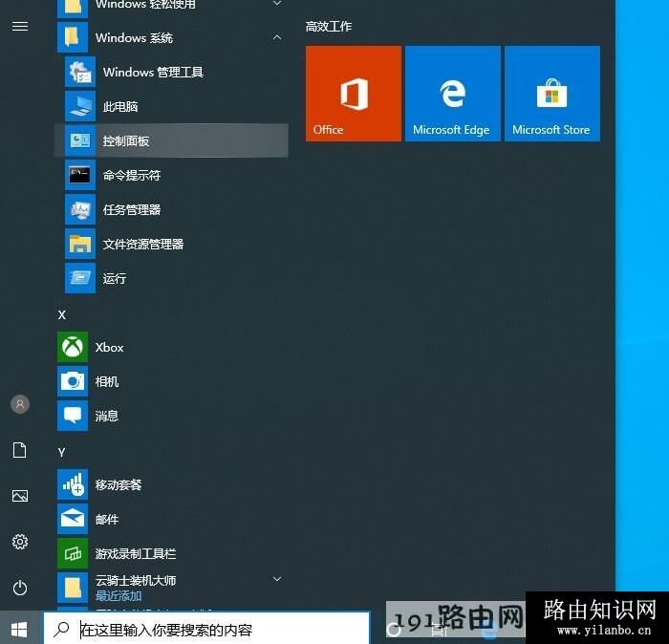Open the Microsoft Edge tile
The height and width of the screenshot is (644, 669).
[x=453, y=94]
